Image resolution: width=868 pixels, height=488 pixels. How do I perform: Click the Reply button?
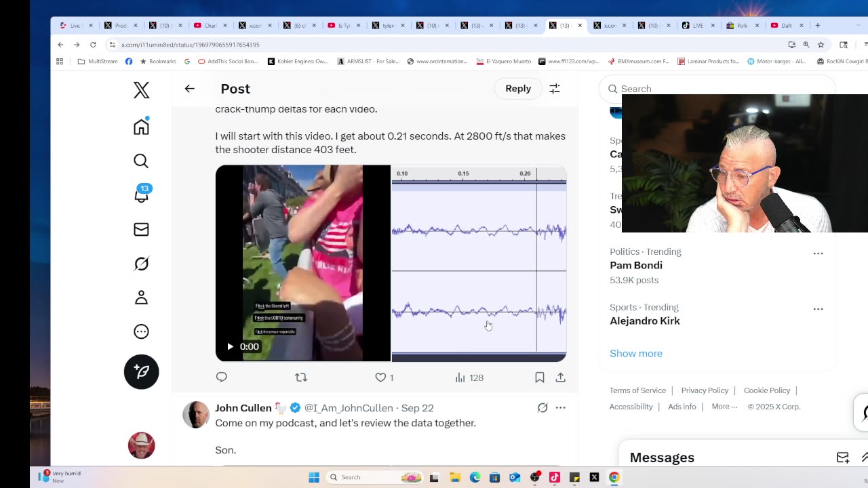[518, 88]
